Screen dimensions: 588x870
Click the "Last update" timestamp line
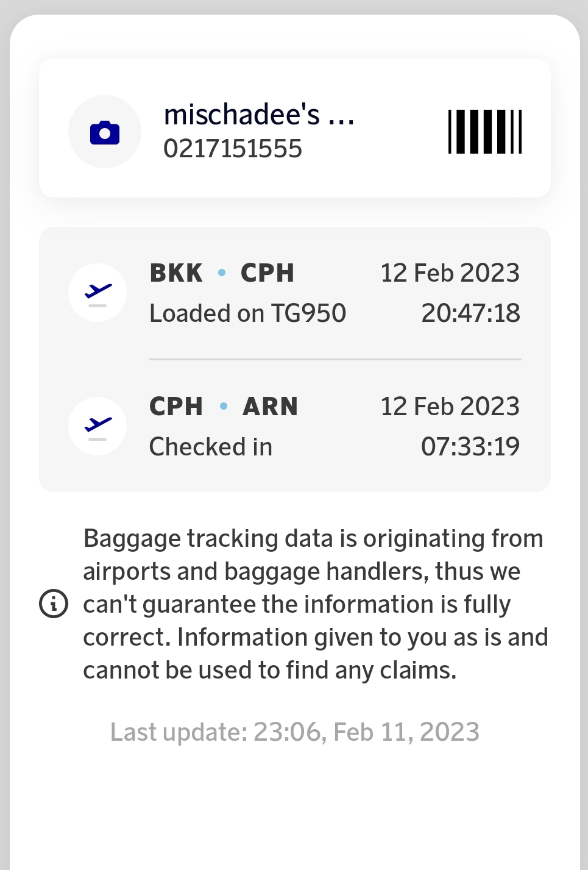(295, 732)
